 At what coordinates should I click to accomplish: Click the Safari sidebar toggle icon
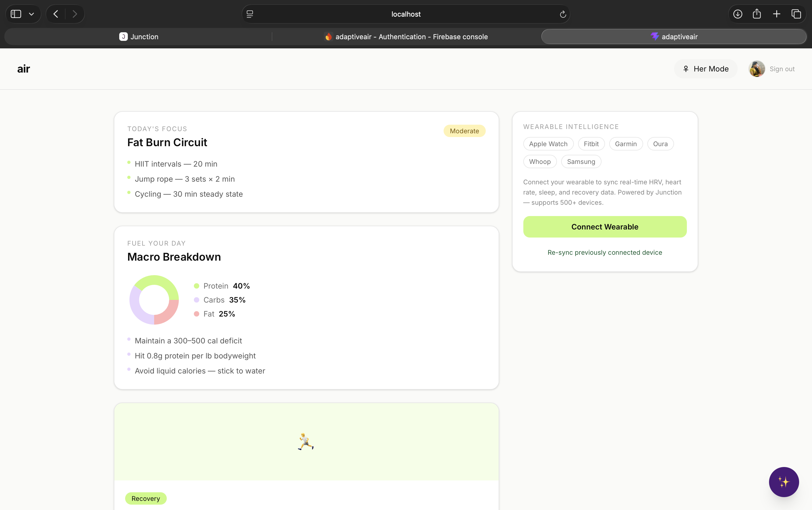click(16, 14)
